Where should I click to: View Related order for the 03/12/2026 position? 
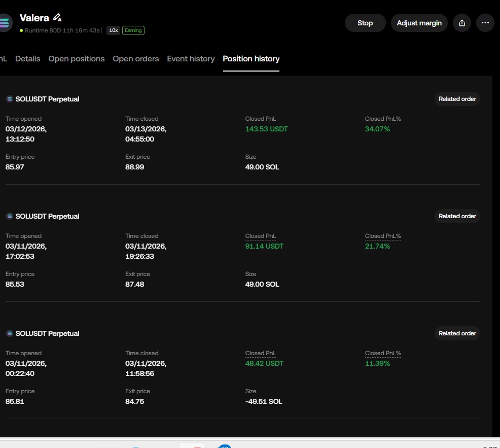pos(457,99)
